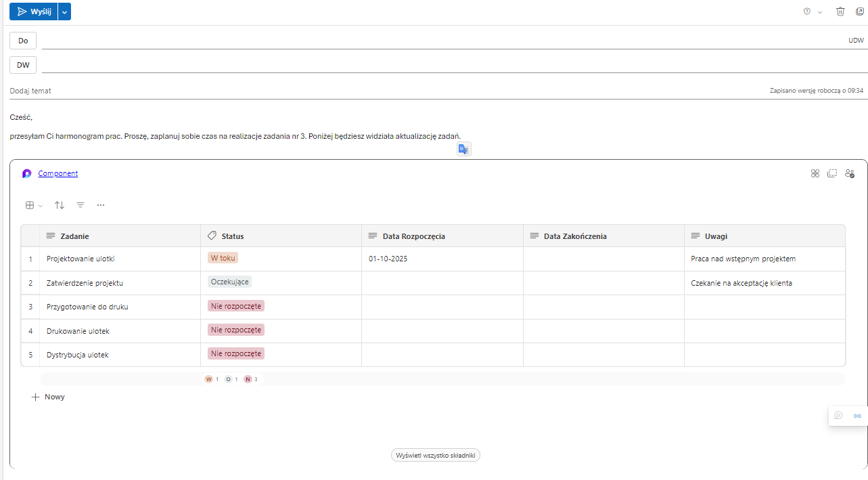Open the Component link
Screen dimensions: 868x480
tap(58, 173)
